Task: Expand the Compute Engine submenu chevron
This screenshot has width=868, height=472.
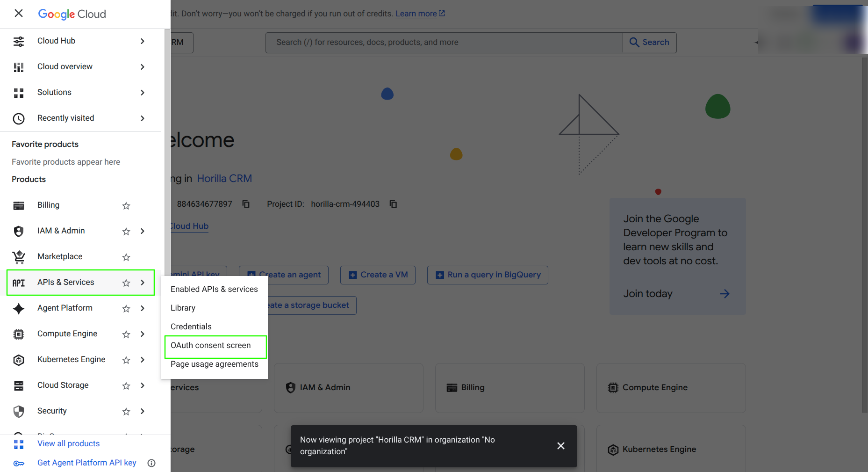Action: [143, 334]
